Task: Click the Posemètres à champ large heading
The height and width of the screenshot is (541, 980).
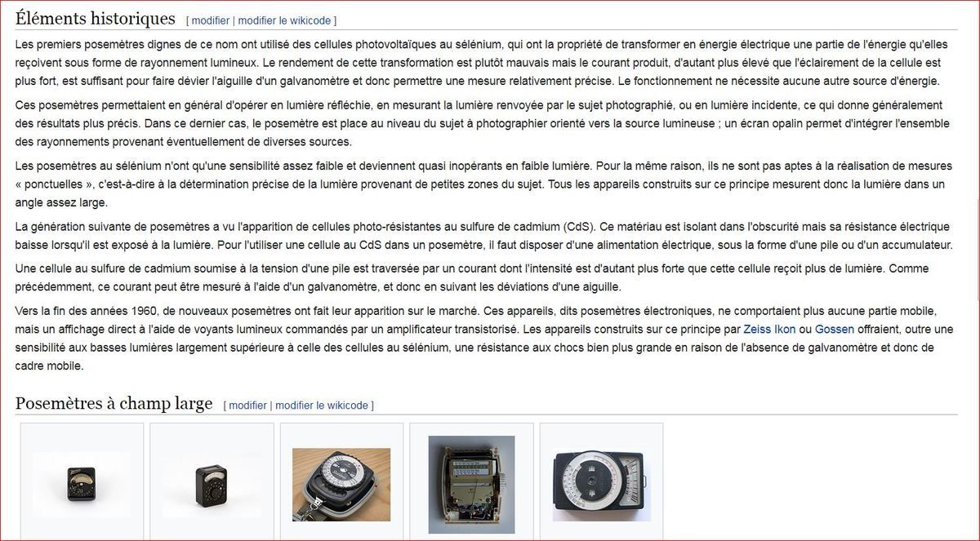Action: coord(114,403)
